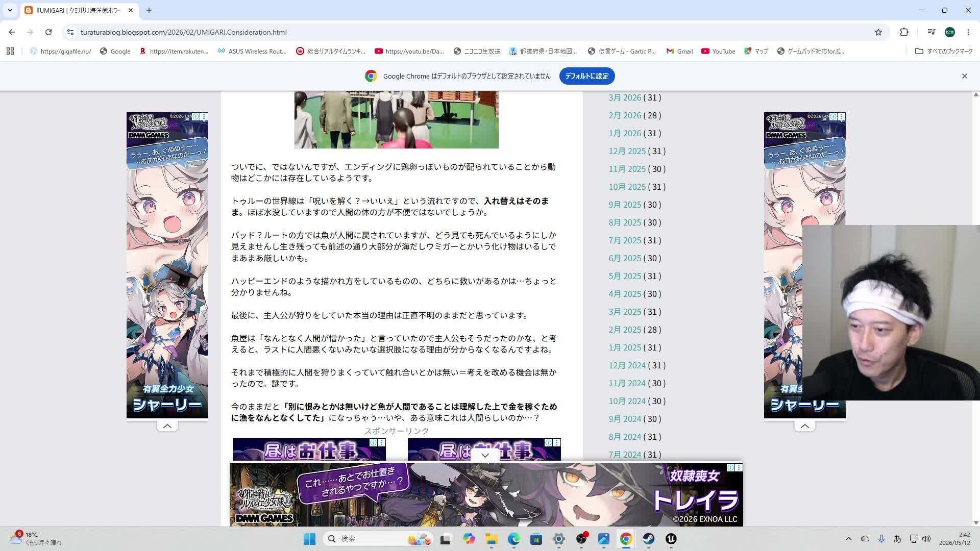Dismiss the default browser notification bar
Image resolution: width=980 pixels, height=551 pixels.
(965, 76)
